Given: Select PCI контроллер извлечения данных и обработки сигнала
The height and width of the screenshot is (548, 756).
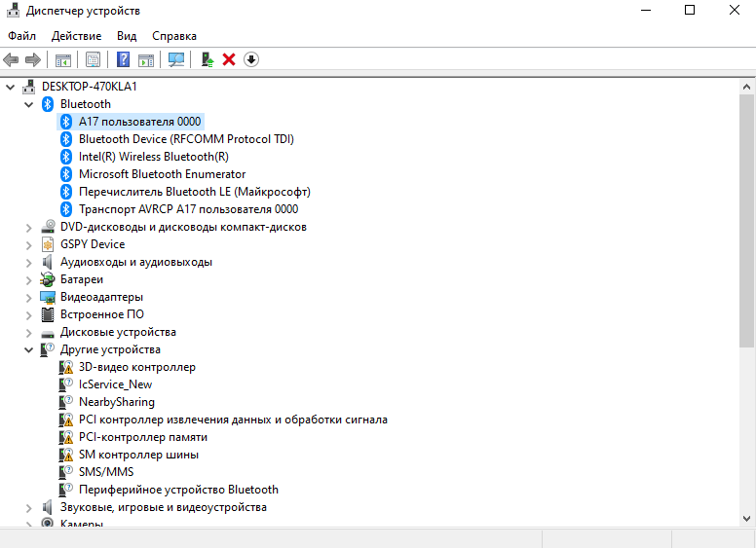Looking at the screenshot, I should click(x=233, y=420).
